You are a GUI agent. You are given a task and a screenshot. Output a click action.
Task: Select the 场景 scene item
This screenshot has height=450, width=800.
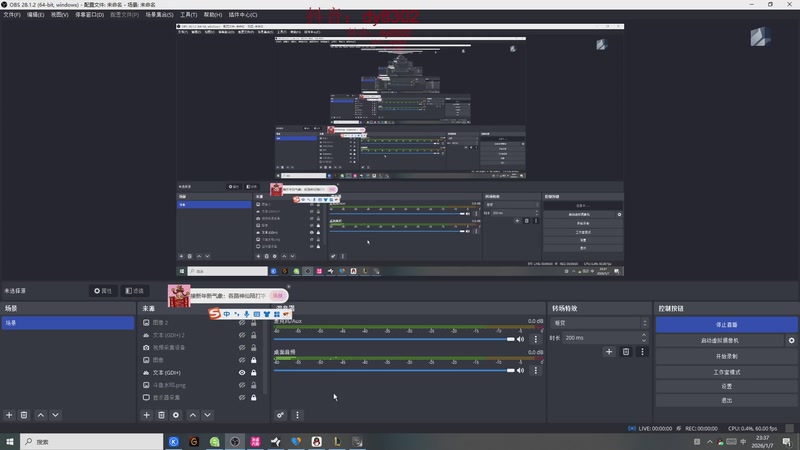point(68,323)
